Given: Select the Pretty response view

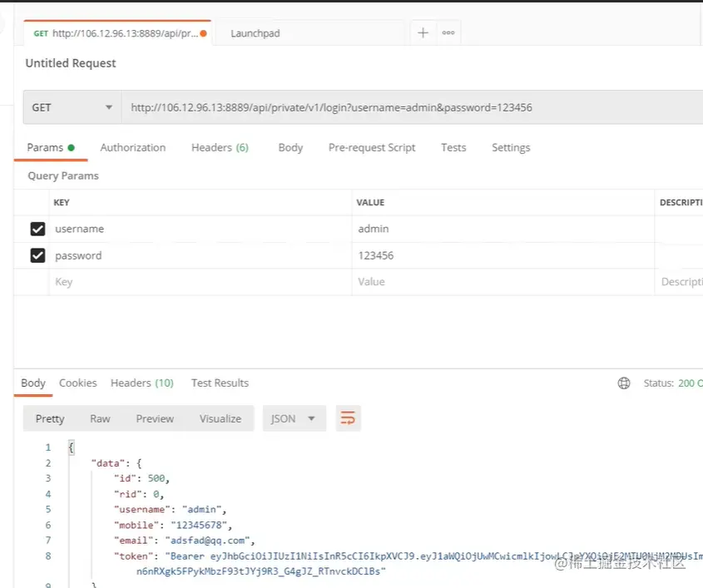Looking at the screenshot, I should point(50,418).
